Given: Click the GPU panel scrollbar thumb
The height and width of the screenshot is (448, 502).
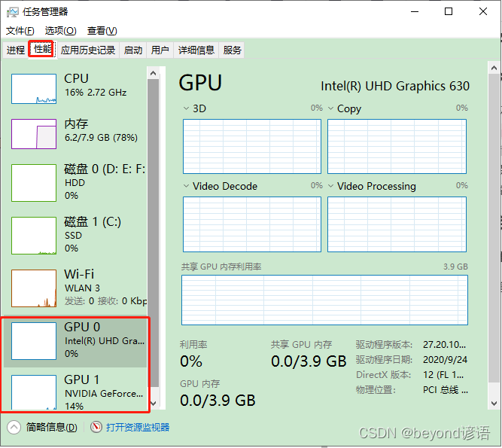Looking at the screenshot, I should pyautogui.click(x=494, y=228).
